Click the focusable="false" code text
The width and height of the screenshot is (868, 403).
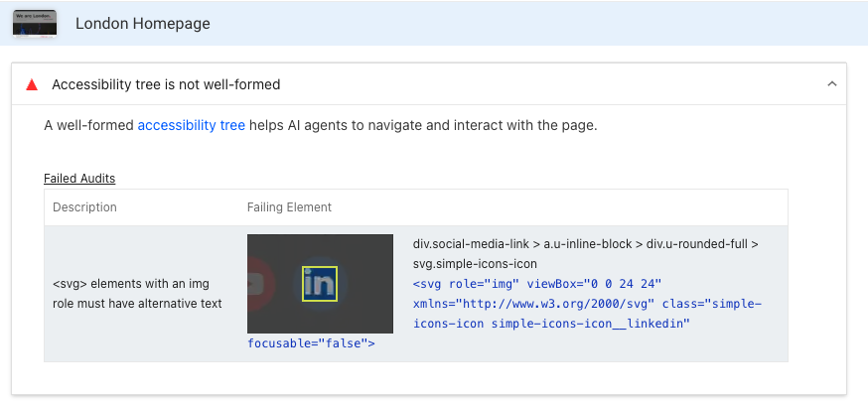point(311,343)
